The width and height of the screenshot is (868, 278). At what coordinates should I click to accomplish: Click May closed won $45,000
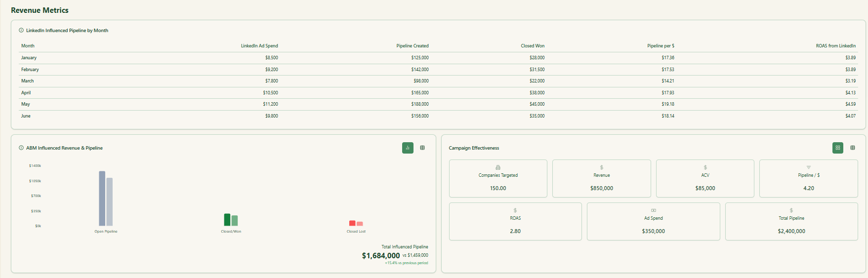[x=537, y=104]
